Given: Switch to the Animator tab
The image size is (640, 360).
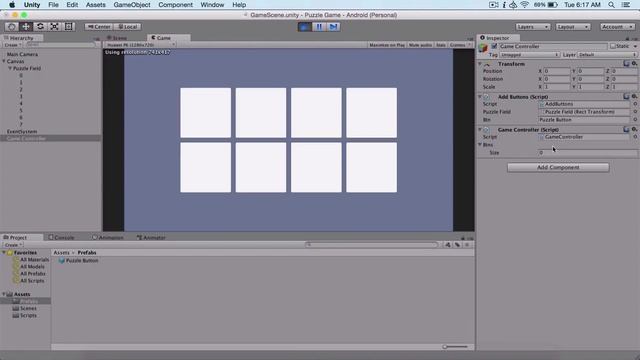Looking at the screenshot, I should point(151,237).
